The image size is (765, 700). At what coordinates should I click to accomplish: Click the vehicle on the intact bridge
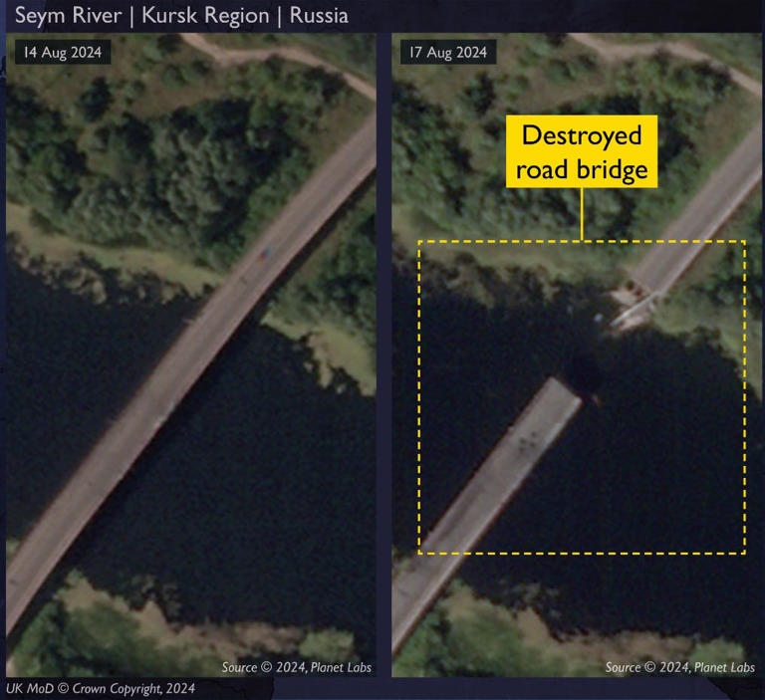point(265,253)
